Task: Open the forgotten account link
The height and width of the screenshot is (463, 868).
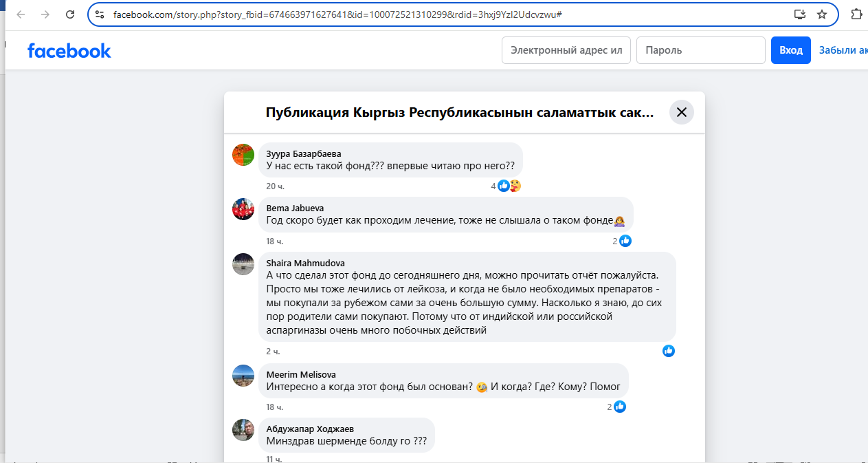Action: (843, 50)
